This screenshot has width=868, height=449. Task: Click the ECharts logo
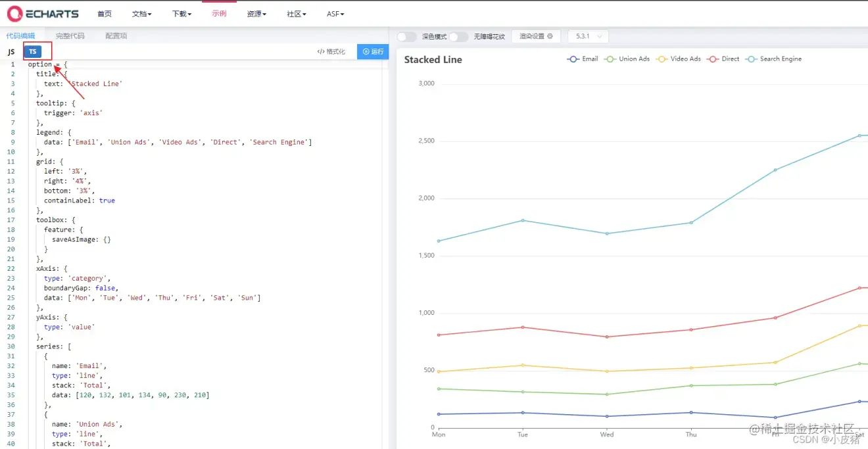[x=43, y=13]
